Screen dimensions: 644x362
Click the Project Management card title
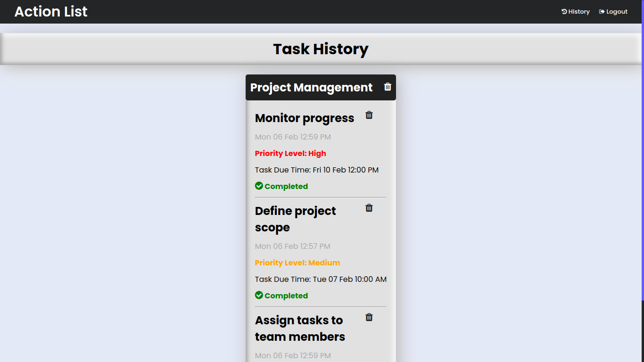click(311, 88)
